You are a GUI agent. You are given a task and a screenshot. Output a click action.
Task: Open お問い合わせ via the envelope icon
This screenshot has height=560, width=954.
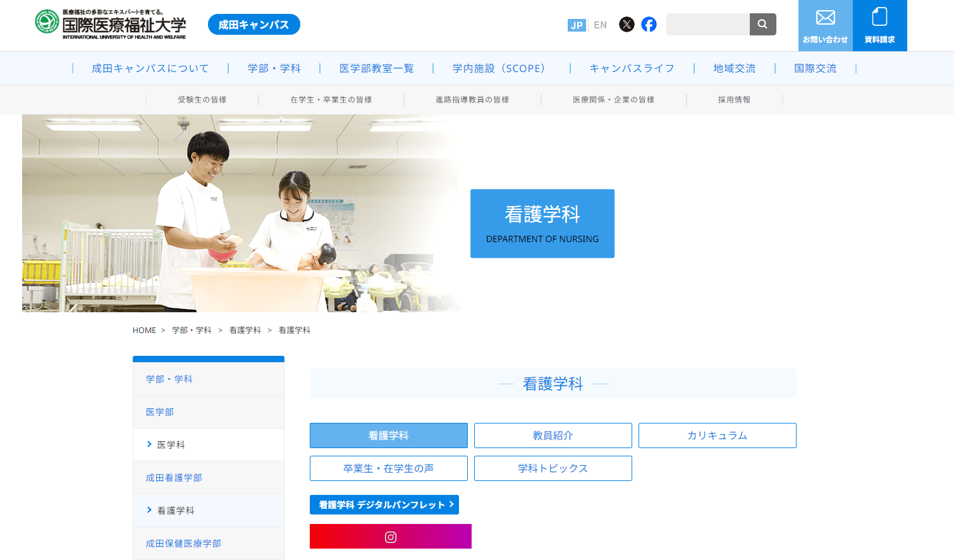[825, 25]
